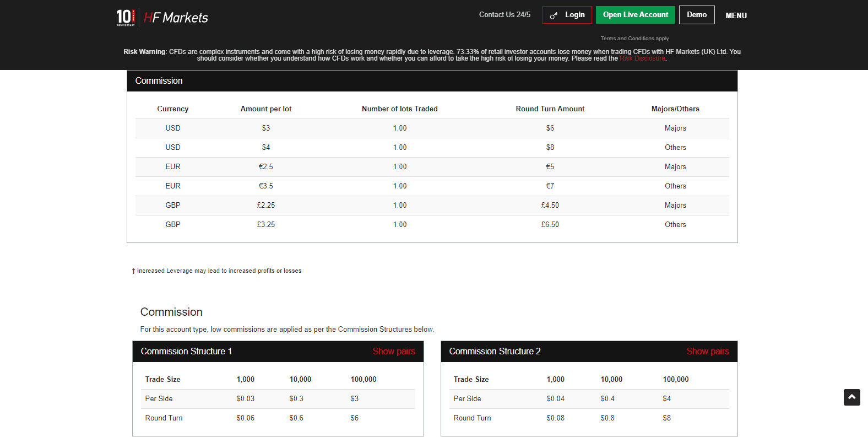Click the HF Markets logo
Screen dimensions: 868x437
point(162,17)
